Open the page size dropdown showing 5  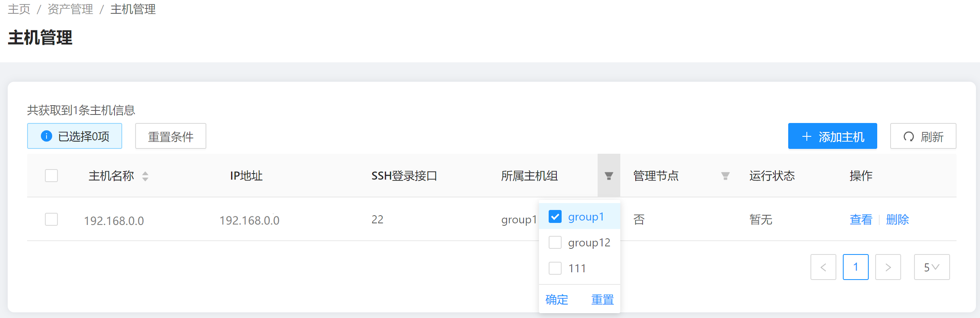tap(931, 267)
